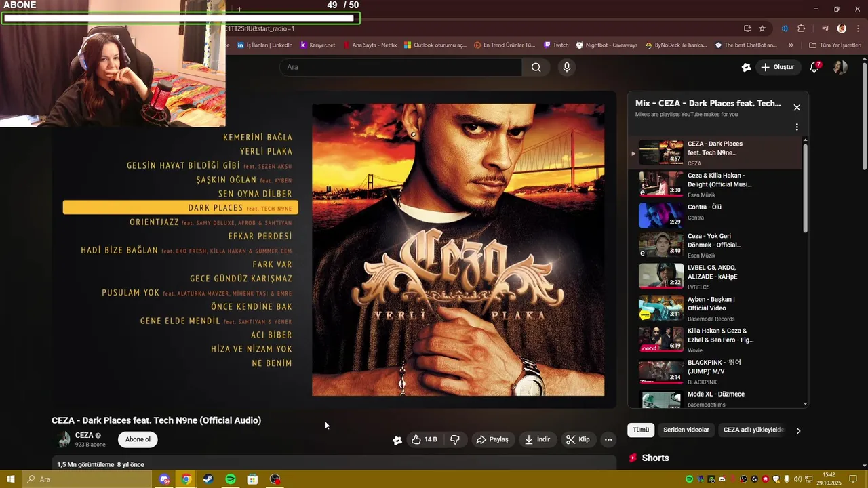
Task: Start voice search with the microphone icon
Action: (567, 67)
